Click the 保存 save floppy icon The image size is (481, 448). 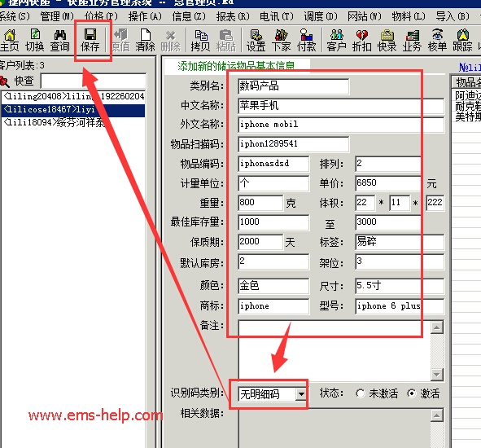[90, 40]
